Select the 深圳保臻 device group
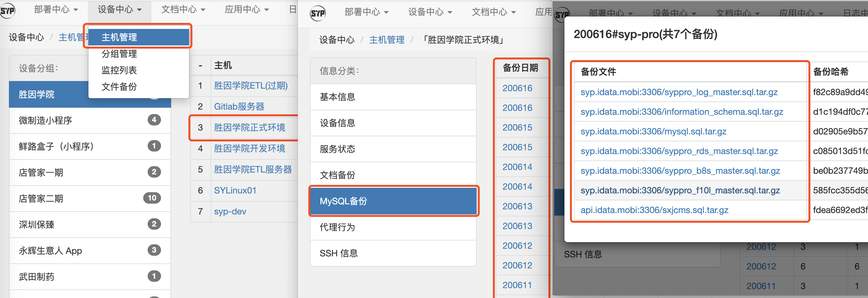The image size is (868, 298). click(x=90, y=225)
